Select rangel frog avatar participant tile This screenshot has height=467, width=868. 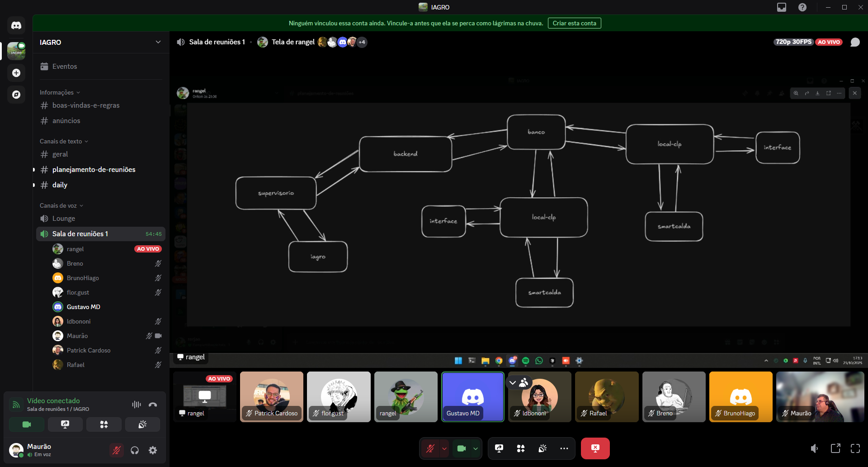(406, 397)
